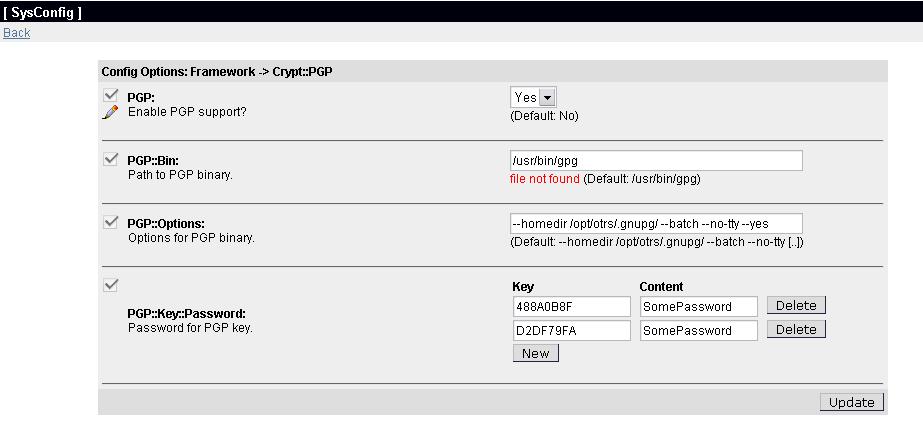Click the Update button
This screenshot has height=432, width=923.
[851, 403]
